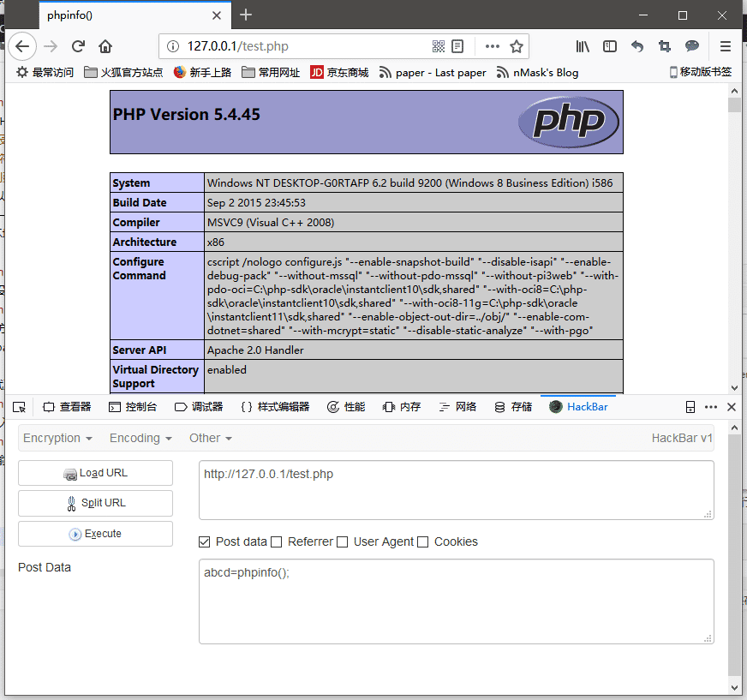Open the Library icon in toolbar
747x700 pixels.
[583, 46]
